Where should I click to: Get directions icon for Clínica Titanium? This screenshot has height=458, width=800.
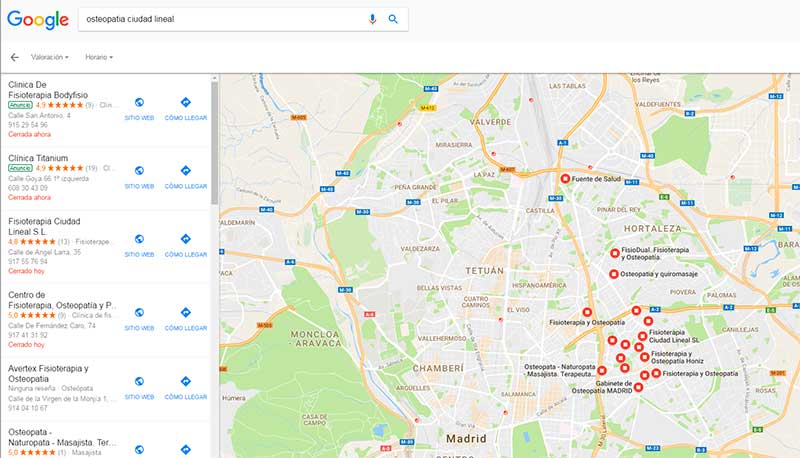pos(186,170)
